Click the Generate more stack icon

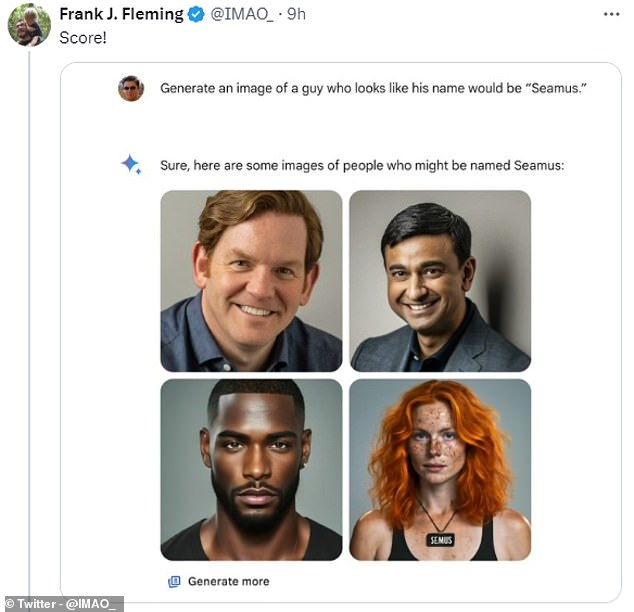tap(174, 582)
